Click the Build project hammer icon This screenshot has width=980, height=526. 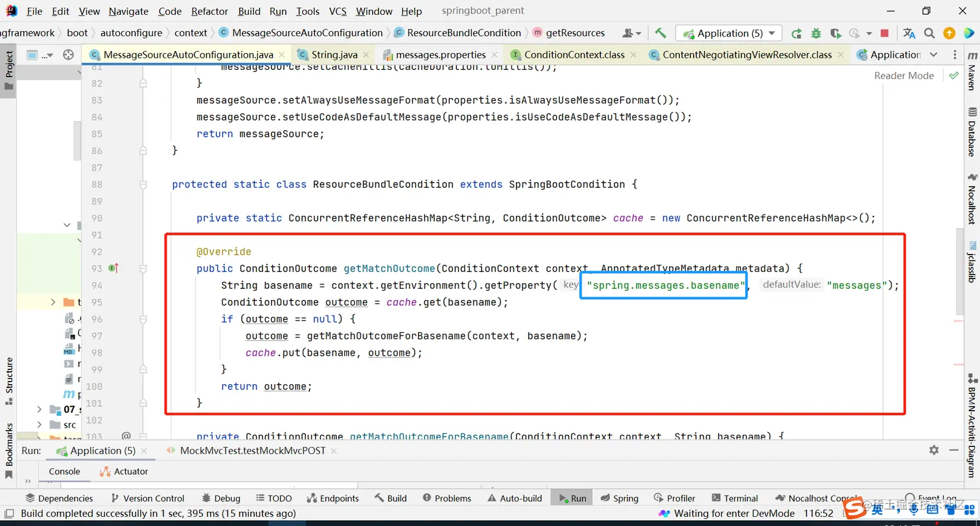(660, 33)
